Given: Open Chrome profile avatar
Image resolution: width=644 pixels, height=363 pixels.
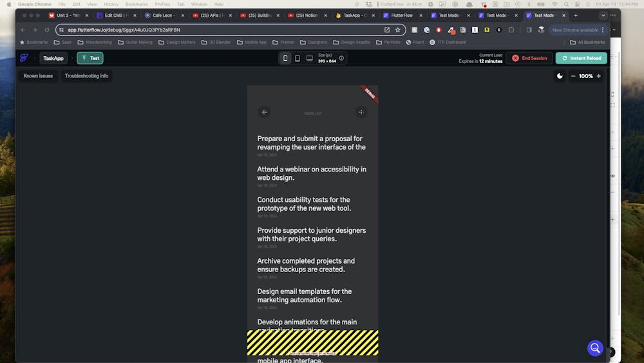Looking at the screenshot, I should tap(542, 30).
